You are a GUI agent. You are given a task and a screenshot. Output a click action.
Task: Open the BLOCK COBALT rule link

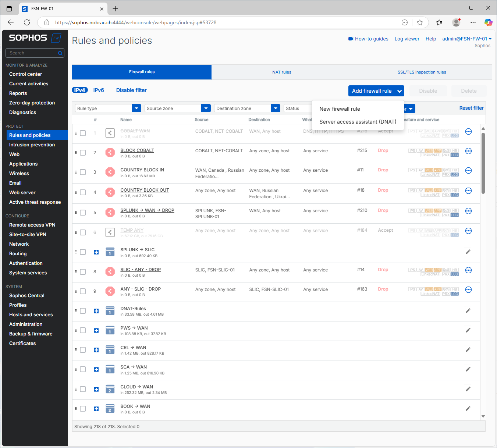tap(137, 150)
